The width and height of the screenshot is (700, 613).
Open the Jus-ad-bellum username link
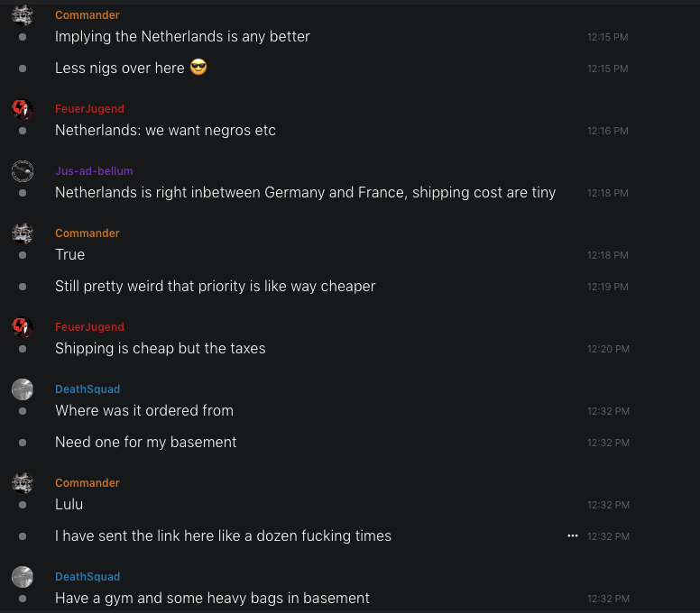[94, 171]
